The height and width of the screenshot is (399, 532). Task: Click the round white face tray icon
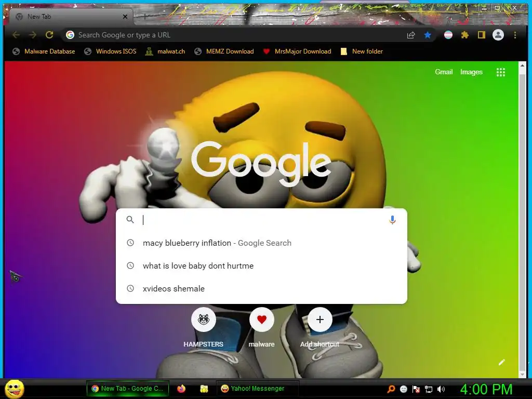tap(404, 389)
